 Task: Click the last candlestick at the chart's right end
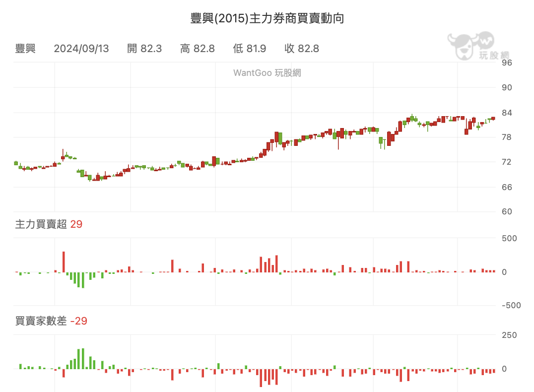(x=493, y=118)
